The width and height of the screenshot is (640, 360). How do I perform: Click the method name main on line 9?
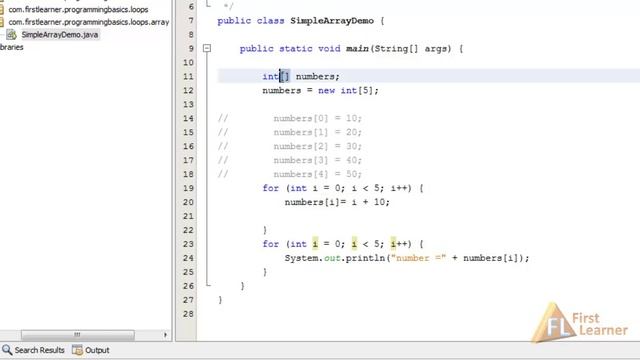358,49
